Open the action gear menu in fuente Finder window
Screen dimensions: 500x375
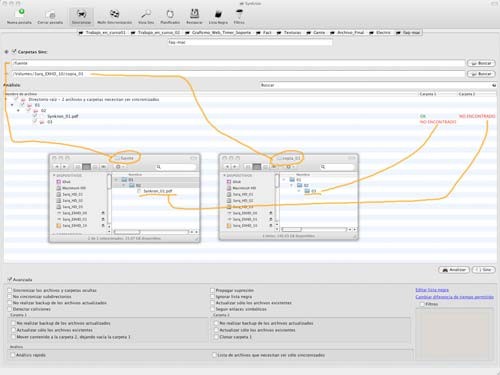pos(119,166)
